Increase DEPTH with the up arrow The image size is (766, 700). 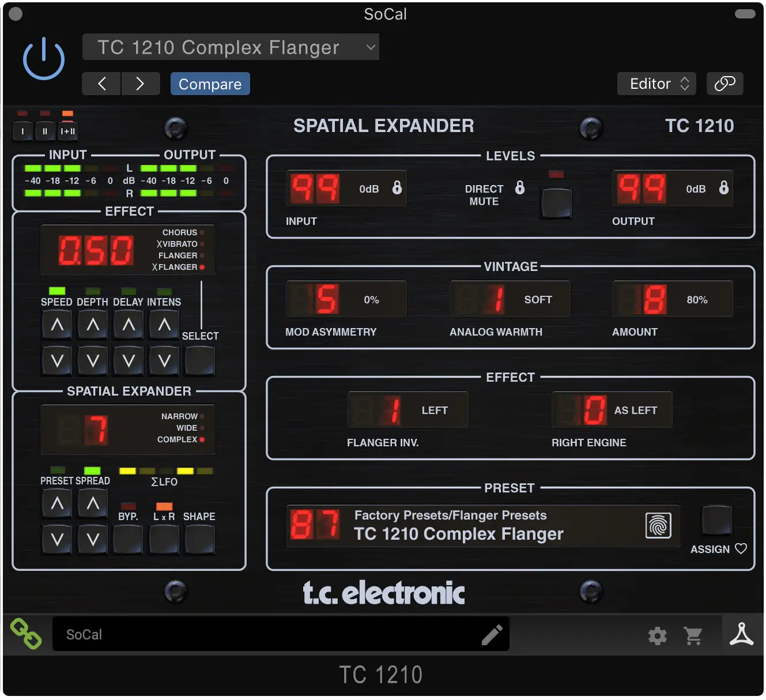[93, 325]
